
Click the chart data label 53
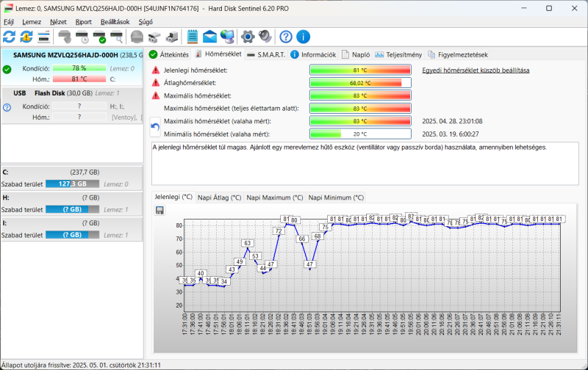255,256
